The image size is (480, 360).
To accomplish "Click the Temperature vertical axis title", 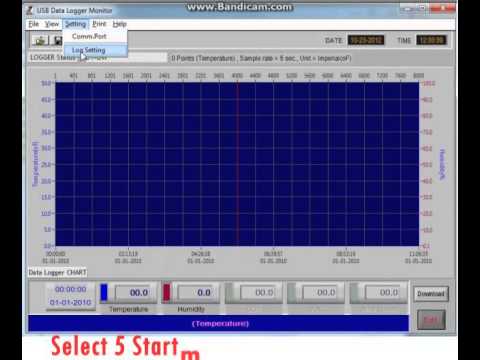I will coord(35,164).
